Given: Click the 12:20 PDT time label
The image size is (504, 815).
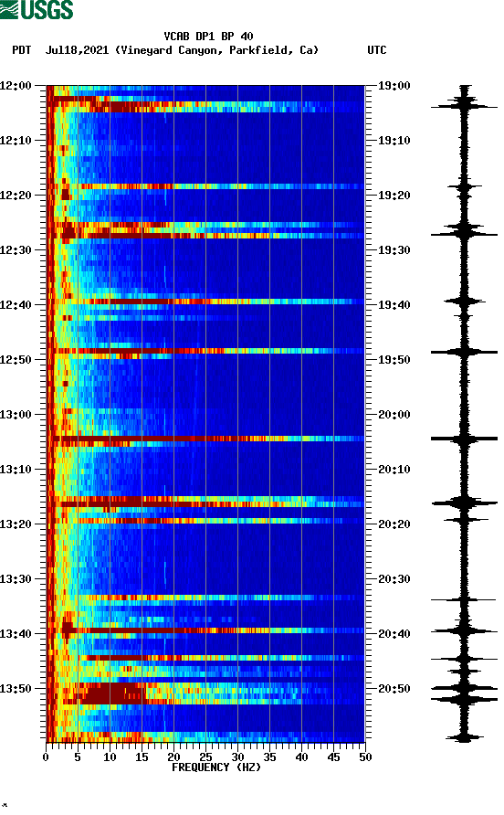Looking at the screenshot, I should (16, 196).
